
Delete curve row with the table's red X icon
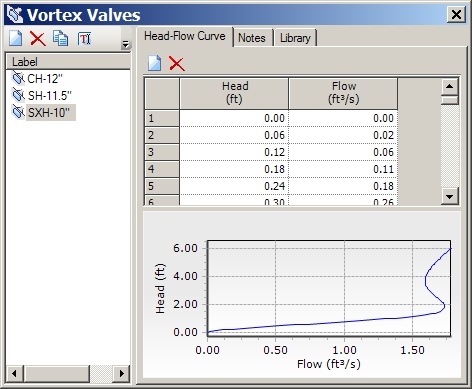coord(177,63)
